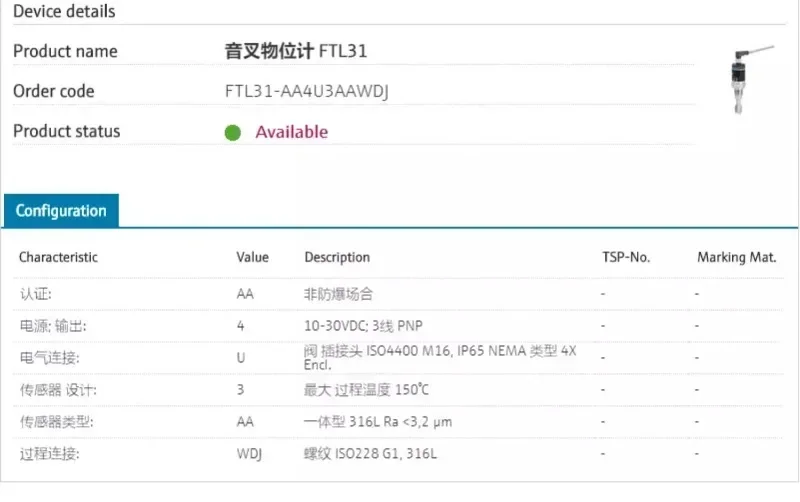Open the Configuration tab

click(x=61, y=211)
